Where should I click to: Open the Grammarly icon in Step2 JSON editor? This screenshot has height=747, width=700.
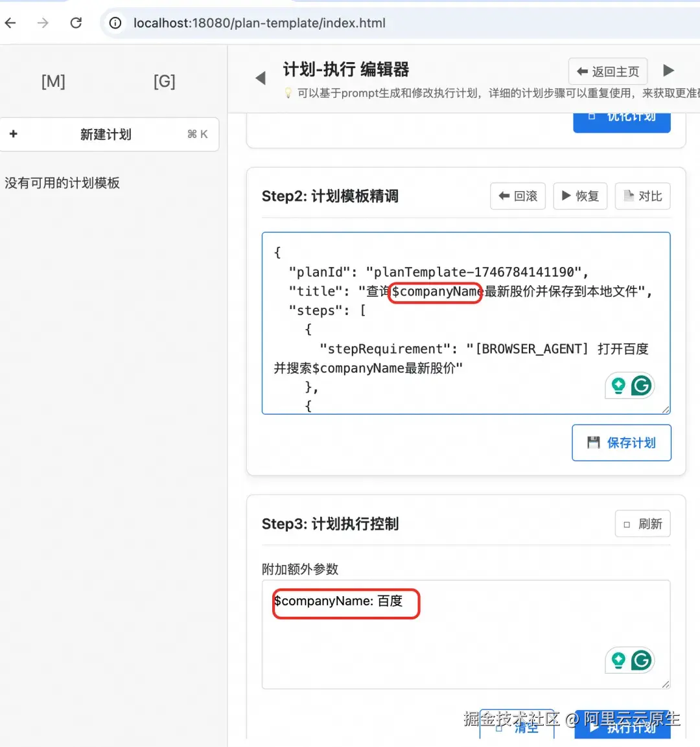641,385
